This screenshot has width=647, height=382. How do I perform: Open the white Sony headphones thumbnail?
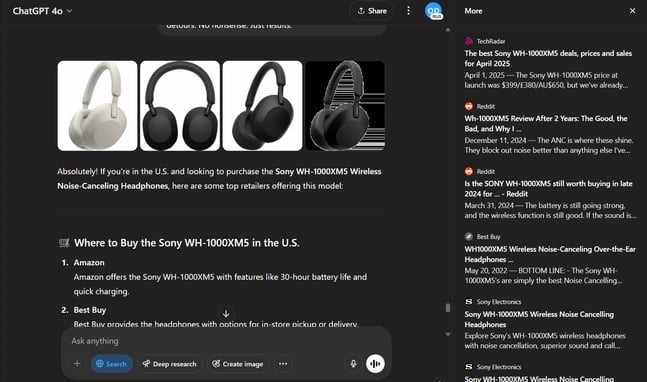pyautogui.click(x=97, y=106)
